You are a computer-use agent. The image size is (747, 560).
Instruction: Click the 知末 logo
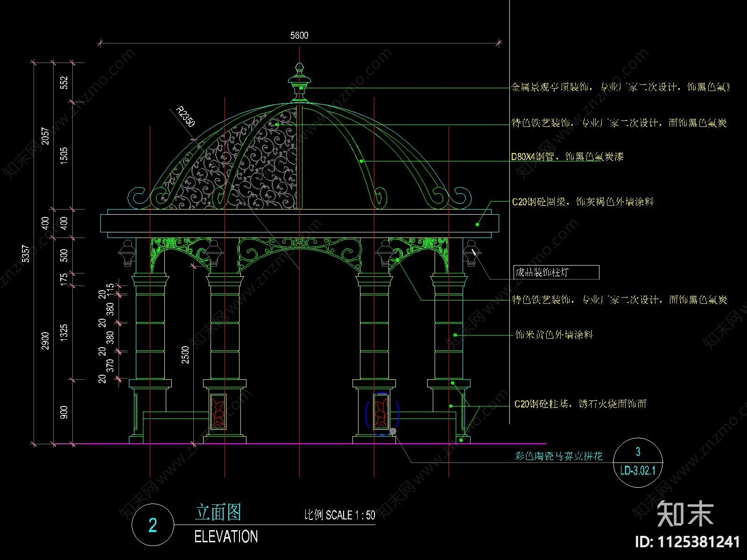coord(685,513)
